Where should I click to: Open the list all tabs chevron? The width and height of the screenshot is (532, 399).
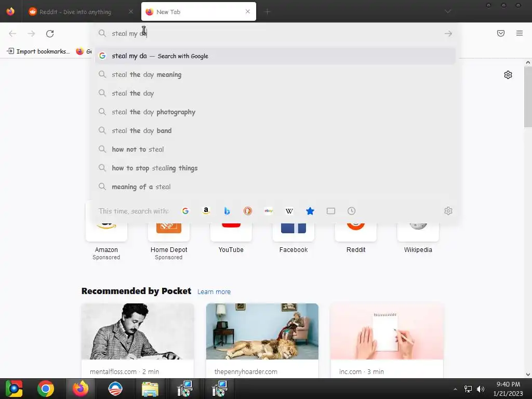pos(448,11)
